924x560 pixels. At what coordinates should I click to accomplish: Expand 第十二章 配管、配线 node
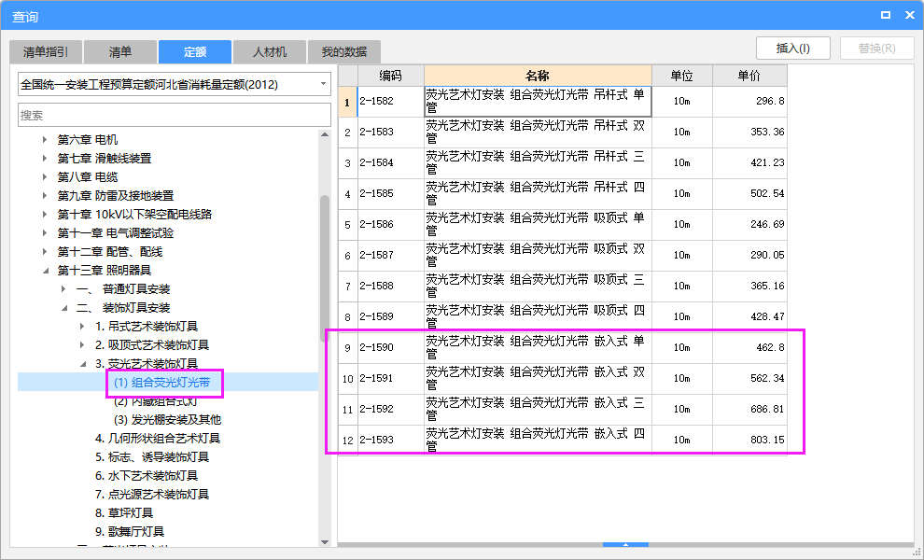point(45,252)
